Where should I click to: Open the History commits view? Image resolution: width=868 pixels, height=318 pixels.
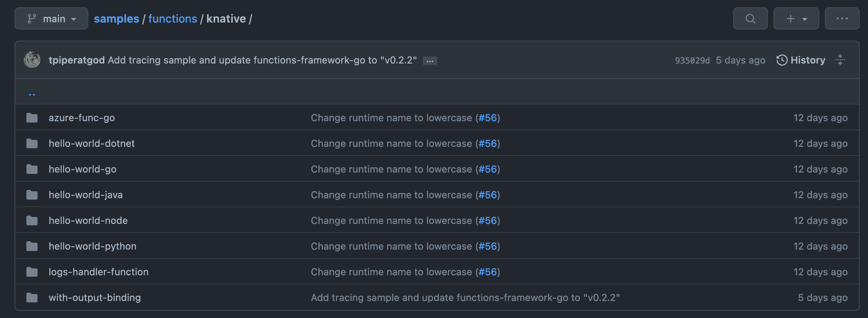point(801,60)
